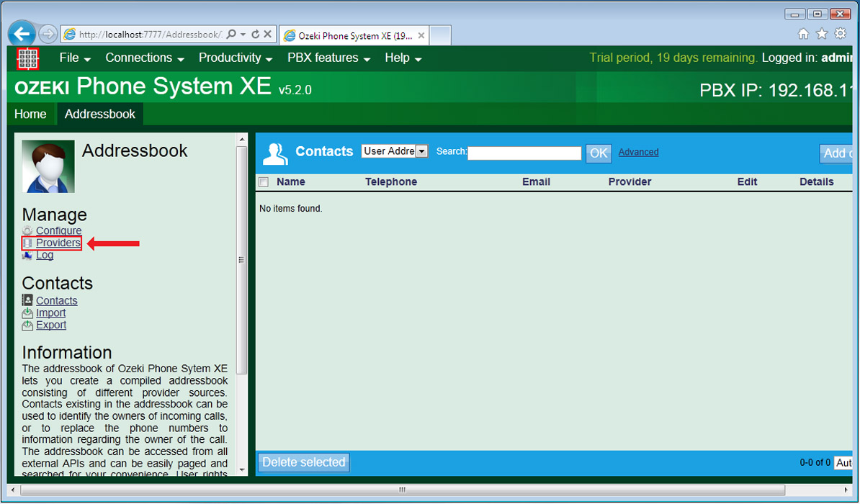Refresh the page in address bar

point(255,35)
